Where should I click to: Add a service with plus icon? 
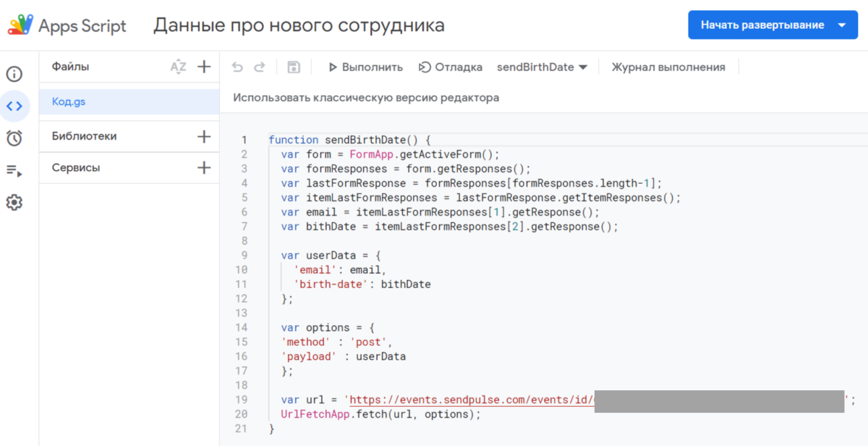pos(204,168)
